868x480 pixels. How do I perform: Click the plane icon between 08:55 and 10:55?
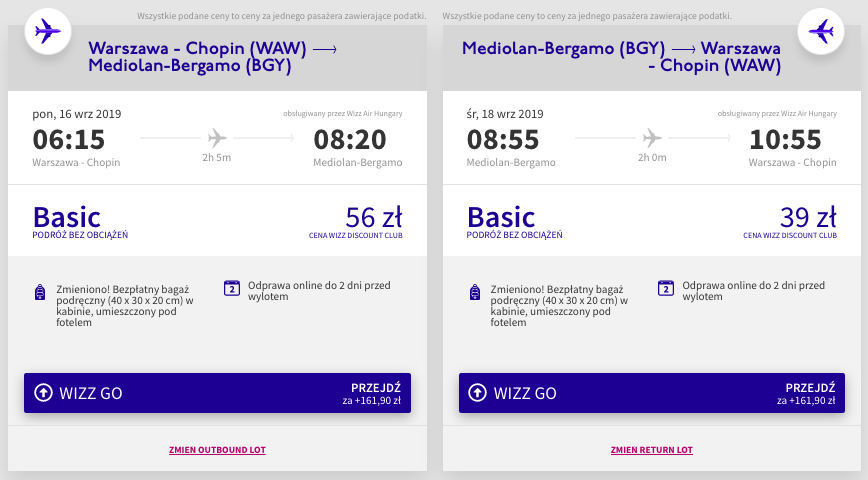point(652,137)
